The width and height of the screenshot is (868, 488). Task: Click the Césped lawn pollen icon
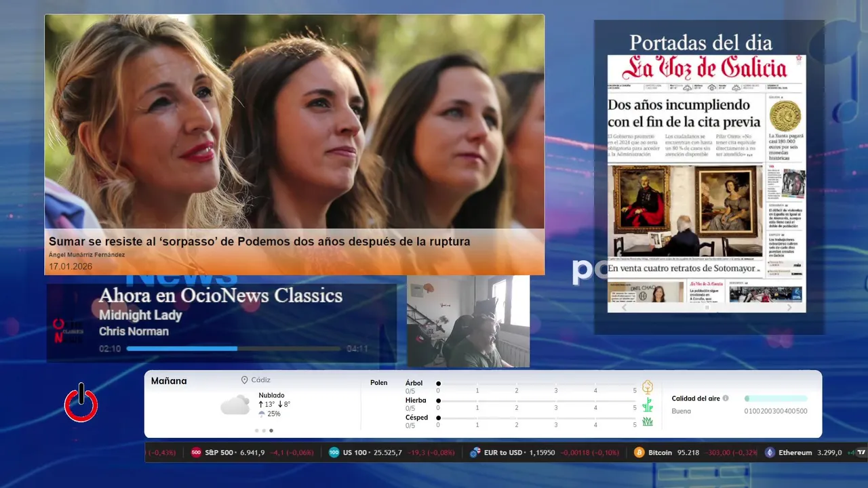[x=648, y=422]
